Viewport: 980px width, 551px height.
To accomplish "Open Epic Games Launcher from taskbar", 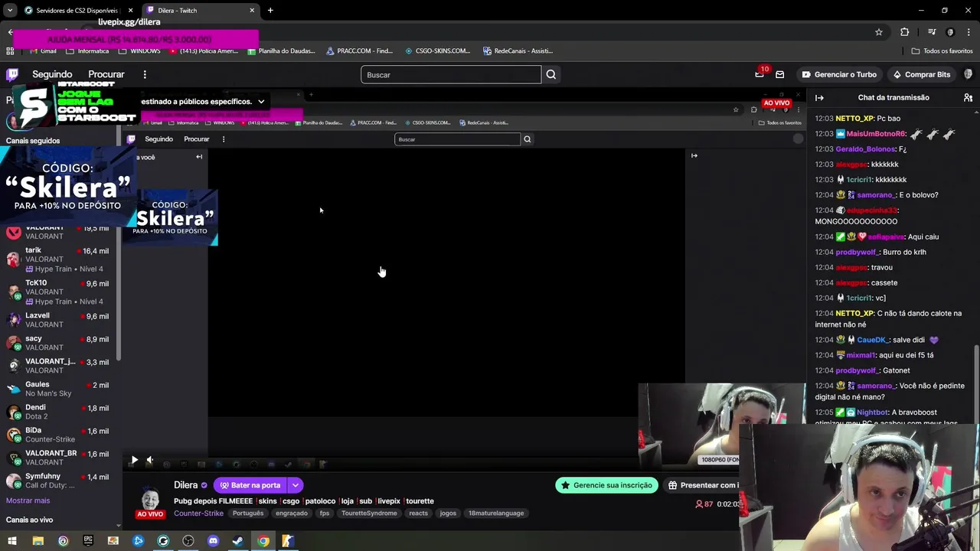I will coord(88,541).
